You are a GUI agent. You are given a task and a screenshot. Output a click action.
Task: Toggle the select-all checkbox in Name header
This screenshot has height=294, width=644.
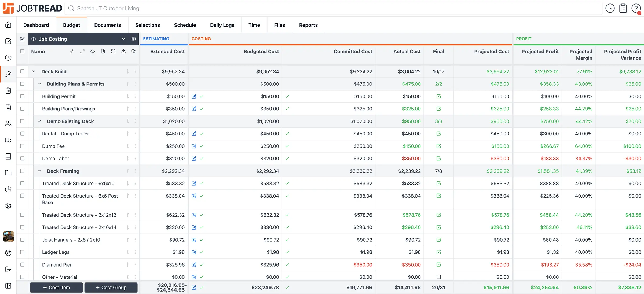click(22, 51)
